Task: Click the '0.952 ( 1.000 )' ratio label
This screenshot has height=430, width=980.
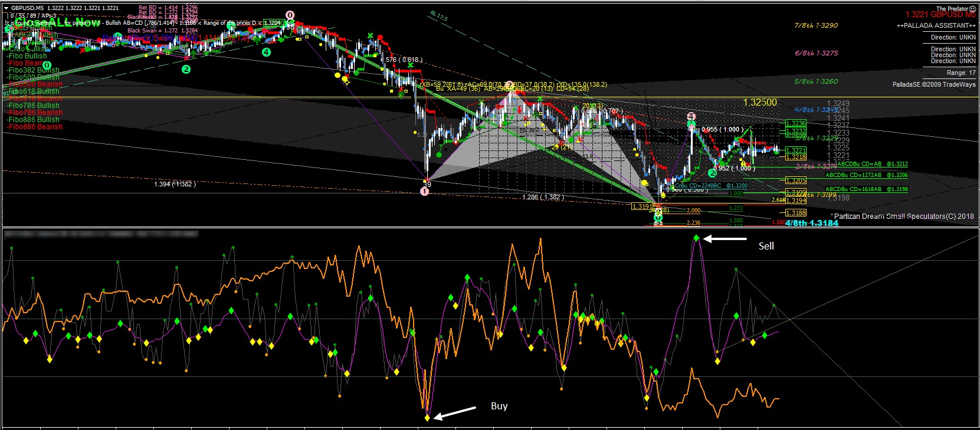Action: coord(735,168)
